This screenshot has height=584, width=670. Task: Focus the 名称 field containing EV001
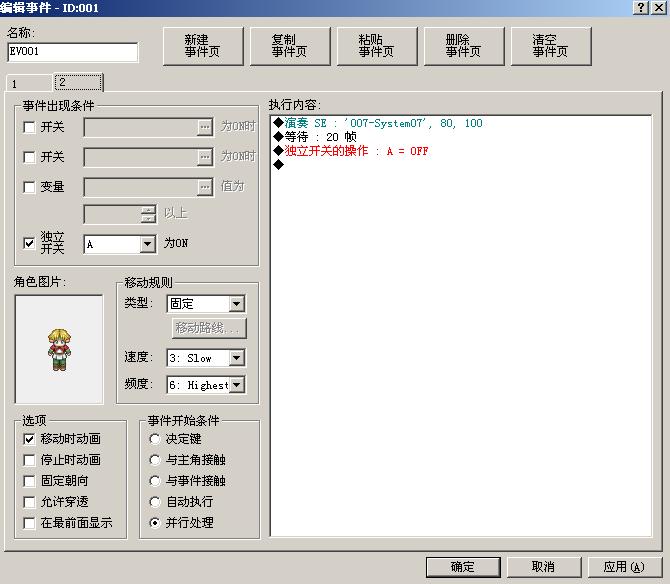[73, 52]
